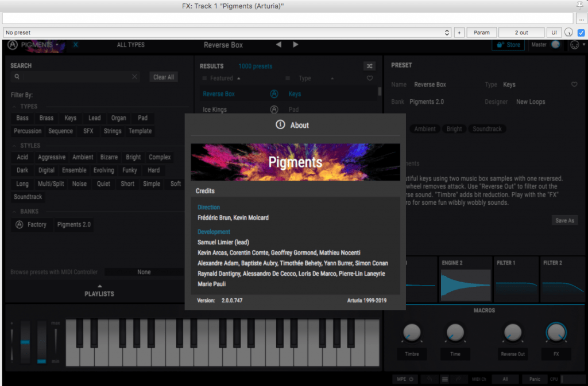Screen dimensions: 588x386
Task: Open the Arturia Store
Action: click(x=508, y=45)
